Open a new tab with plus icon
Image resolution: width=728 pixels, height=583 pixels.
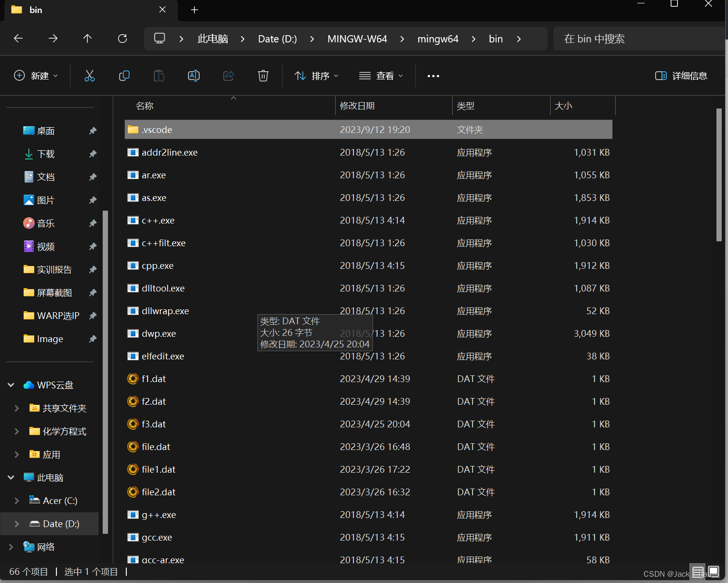click(x=194, y=10)
